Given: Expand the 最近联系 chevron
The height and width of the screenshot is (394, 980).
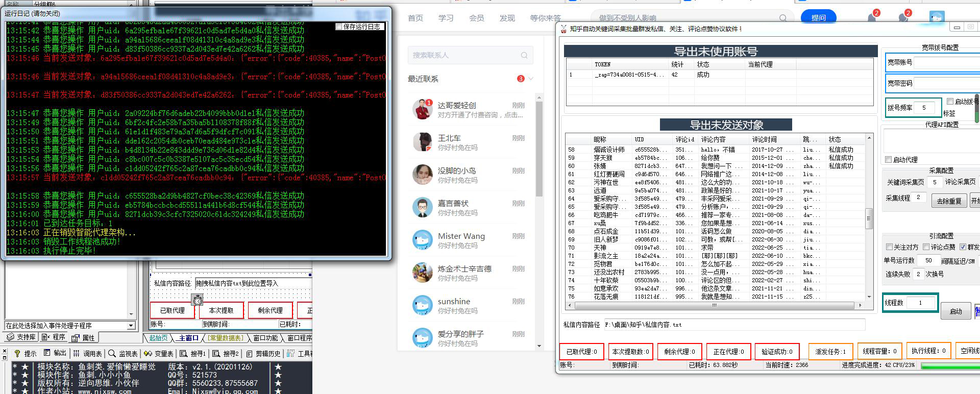Looking at the screenshot, I should [531, 79].
